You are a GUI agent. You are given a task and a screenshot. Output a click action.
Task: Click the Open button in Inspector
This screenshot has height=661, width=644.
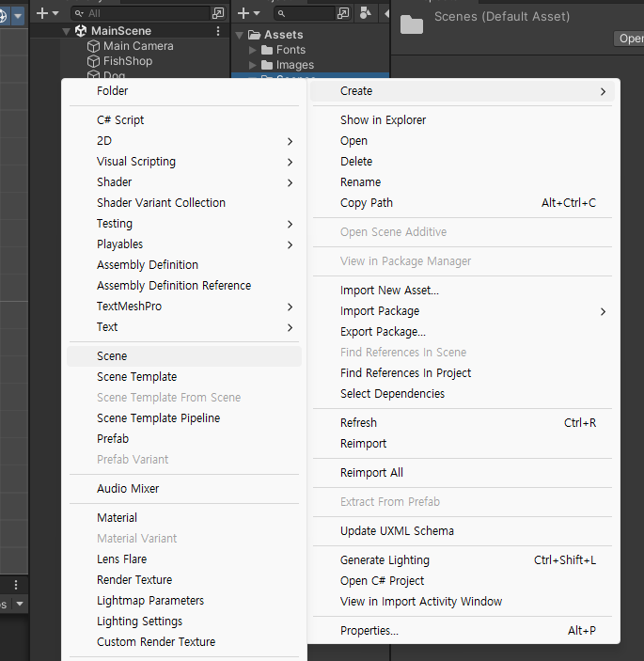tap(629, 39)
